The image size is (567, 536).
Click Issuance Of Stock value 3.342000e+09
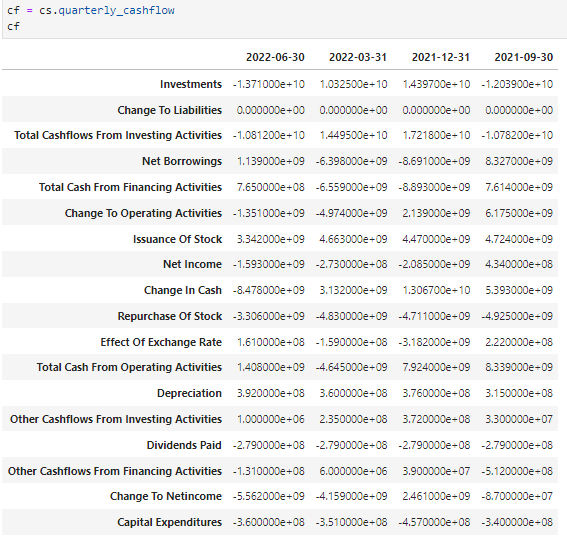point(271,239)
